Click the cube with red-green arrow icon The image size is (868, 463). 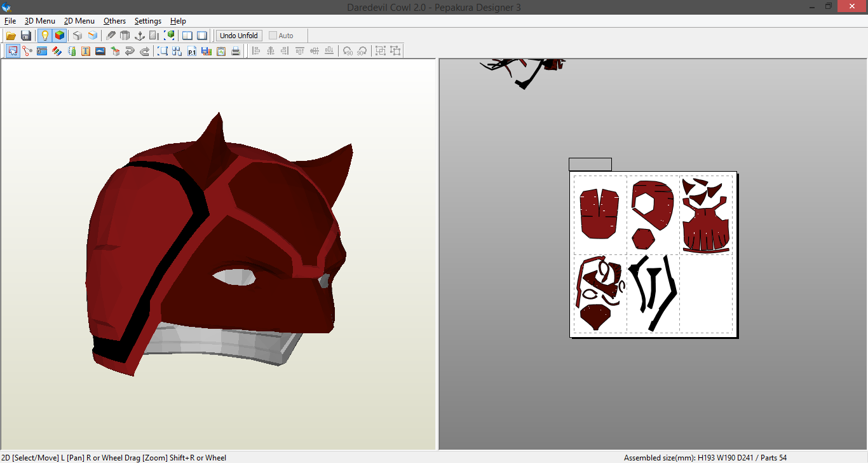115,51
